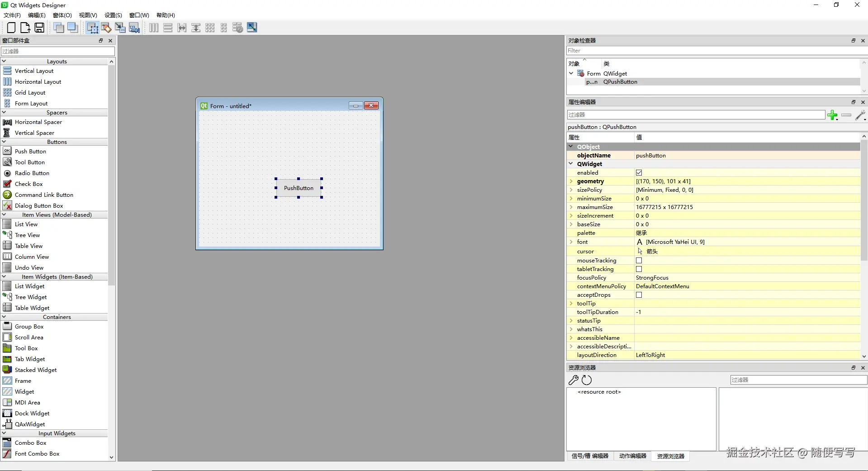Click the Send to Back toolbar icon
This screenshot has height=471, width=868.
(x=59, y=28)
